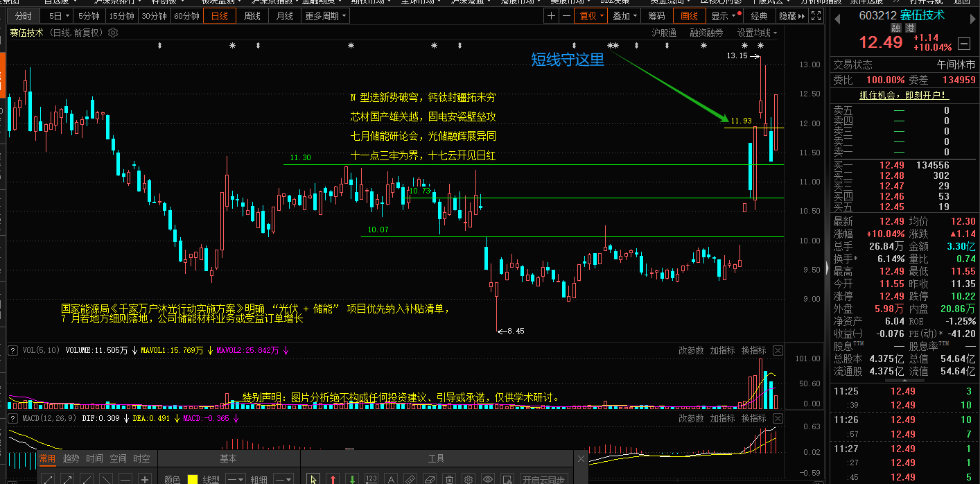Close the VOL indicator panel
980x484 pixels.
[778, 350]
